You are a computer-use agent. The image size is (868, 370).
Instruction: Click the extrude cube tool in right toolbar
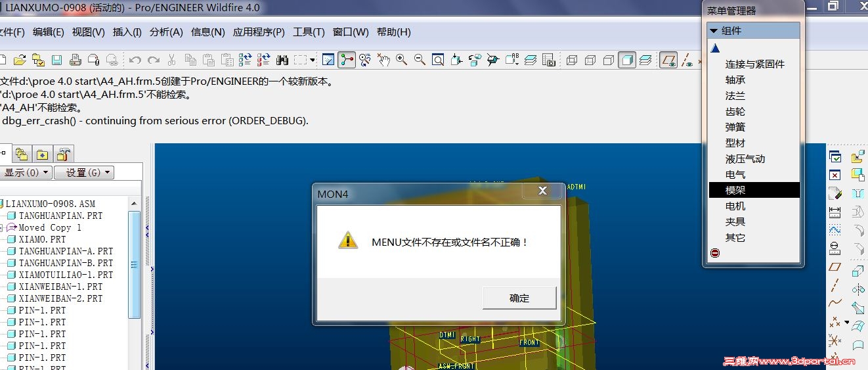857,271
